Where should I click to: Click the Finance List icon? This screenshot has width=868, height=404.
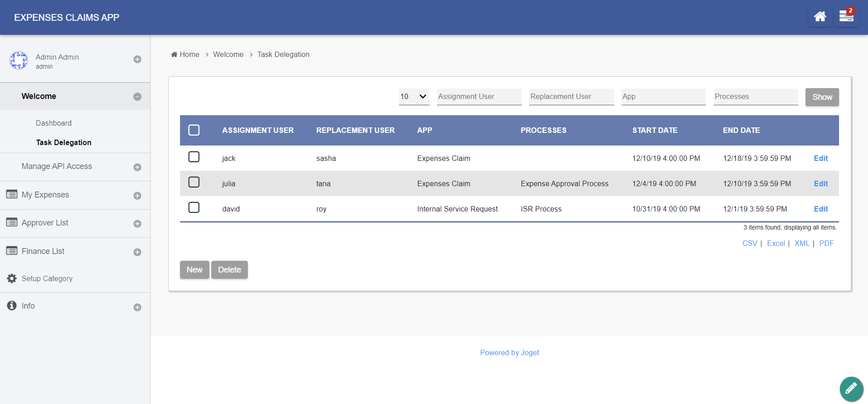click(12, 251)
